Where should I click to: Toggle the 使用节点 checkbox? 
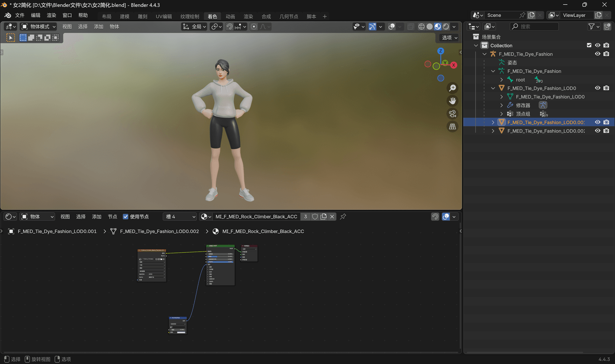pos(126,217)
